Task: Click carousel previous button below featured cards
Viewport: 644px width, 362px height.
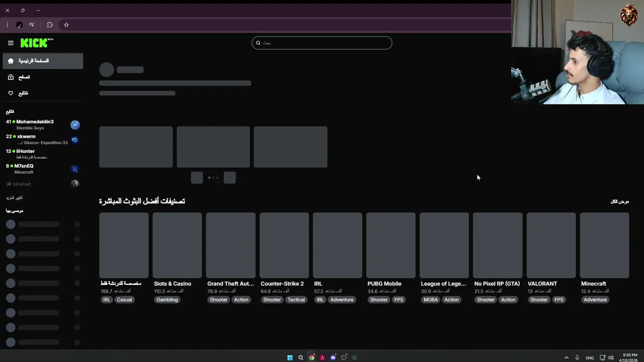Action: click(197, 177)
